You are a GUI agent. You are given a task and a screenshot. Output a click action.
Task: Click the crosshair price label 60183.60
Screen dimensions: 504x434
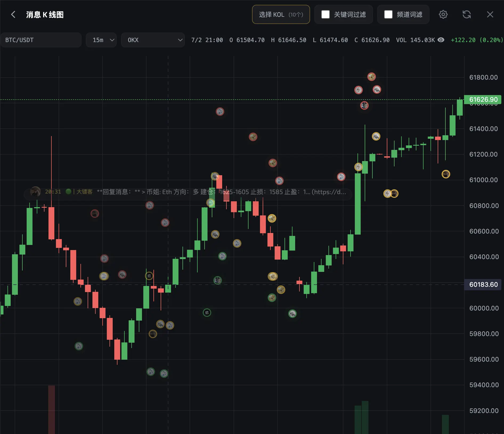pyautogui.click(x=483, y=284)
